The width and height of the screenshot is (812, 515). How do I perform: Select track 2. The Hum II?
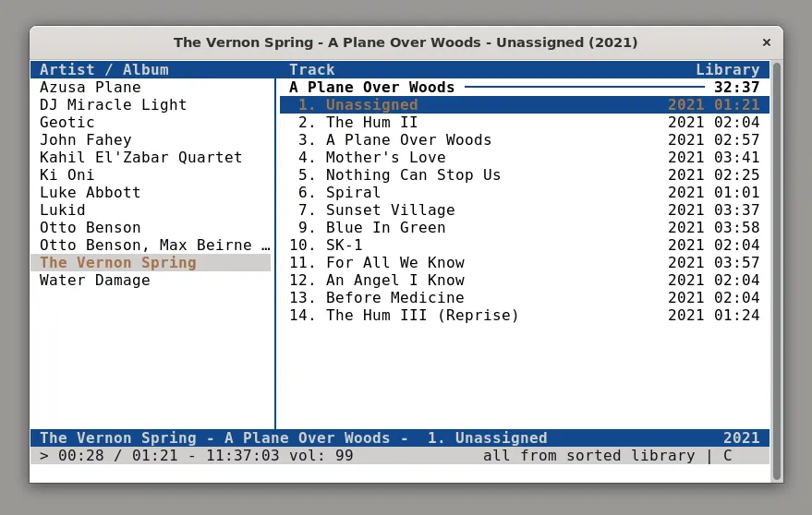(x=371, y=123)
